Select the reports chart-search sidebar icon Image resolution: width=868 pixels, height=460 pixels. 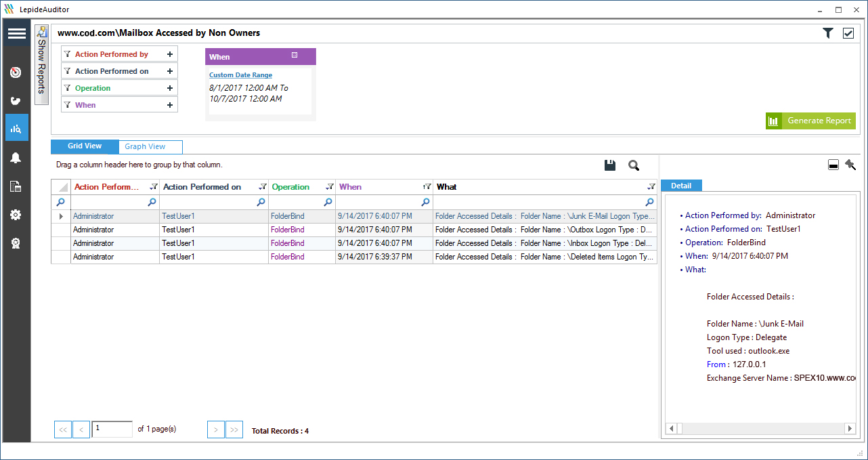click(16, 128)
